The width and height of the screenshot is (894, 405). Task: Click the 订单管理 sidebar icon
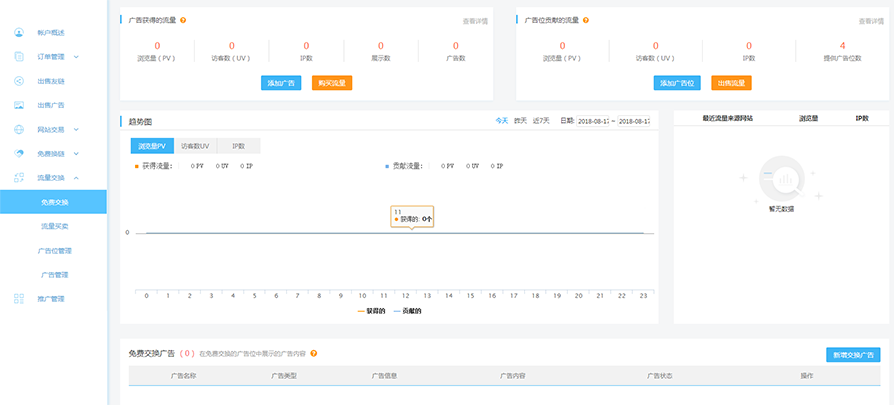click(x=18, y=56)
